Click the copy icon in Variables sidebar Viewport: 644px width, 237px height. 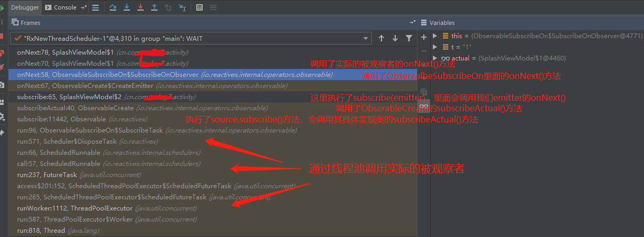point(423,92)
